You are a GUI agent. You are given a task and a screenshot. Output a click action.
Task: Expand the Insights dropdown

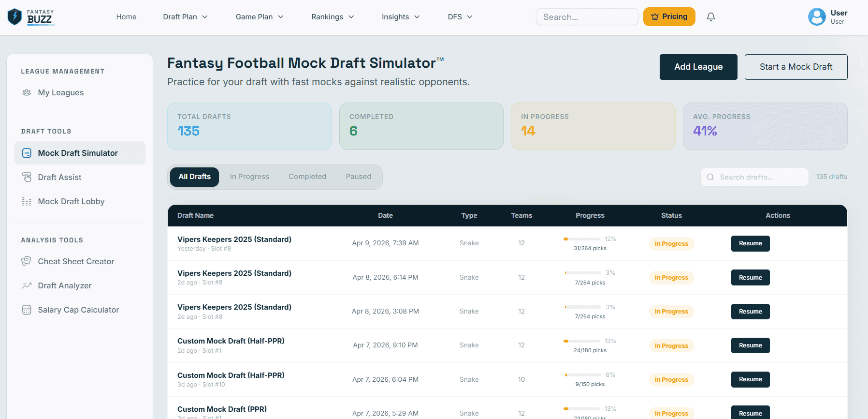[x=401, y=17]
